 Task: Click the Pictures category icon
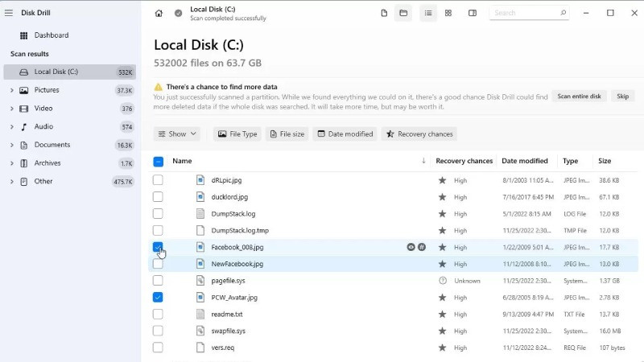click(24, 90)
